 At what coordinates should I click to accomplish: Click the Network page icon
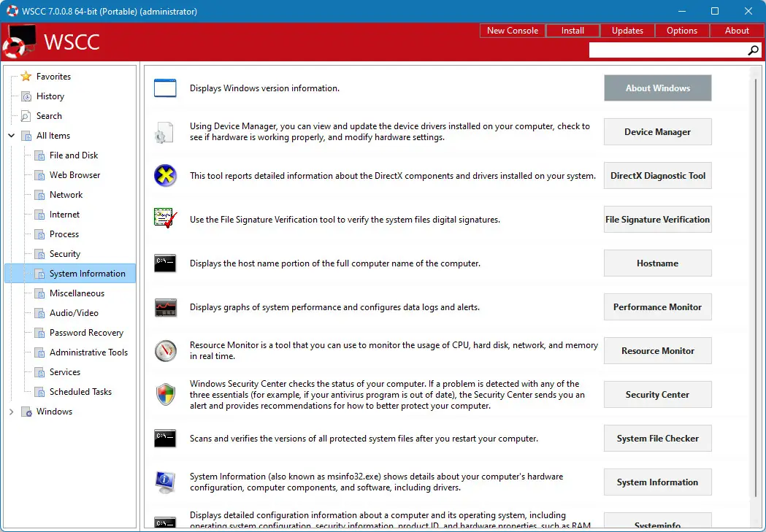[39, 196]
